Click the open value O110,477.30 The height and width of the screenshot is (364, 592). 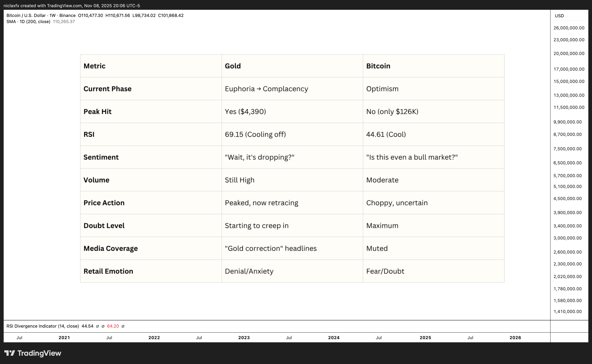[90, 15]
